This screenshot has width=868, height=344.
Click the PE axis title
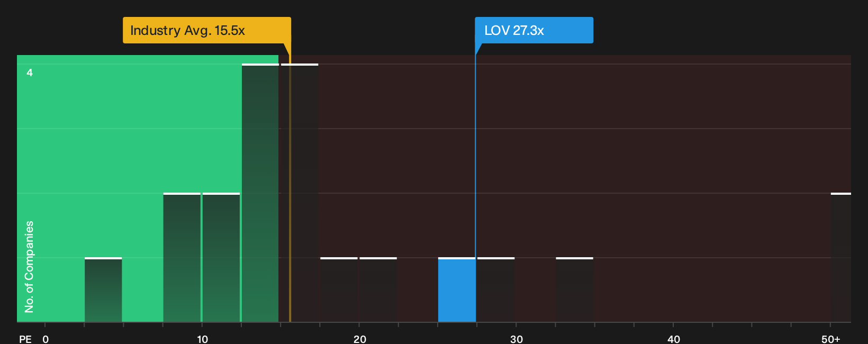[25, 339]
